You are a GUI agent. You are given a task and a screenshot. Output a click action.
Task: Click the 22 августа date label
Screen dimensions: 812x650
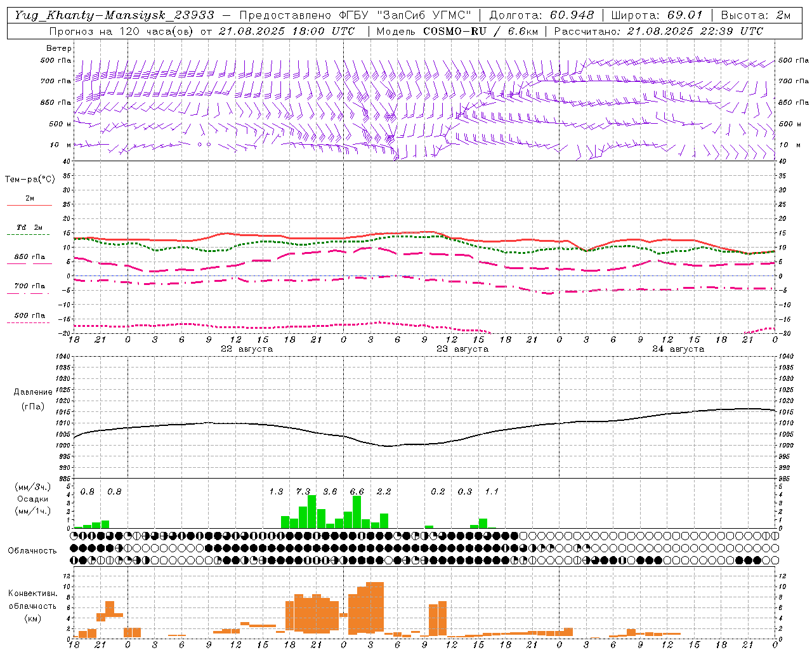pos(246,349)
